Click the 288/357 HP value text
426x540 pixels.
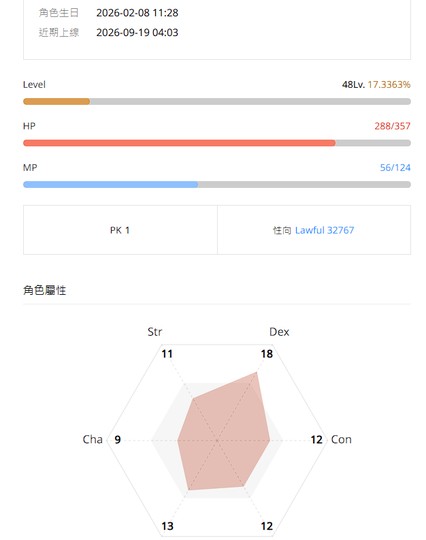392,126
